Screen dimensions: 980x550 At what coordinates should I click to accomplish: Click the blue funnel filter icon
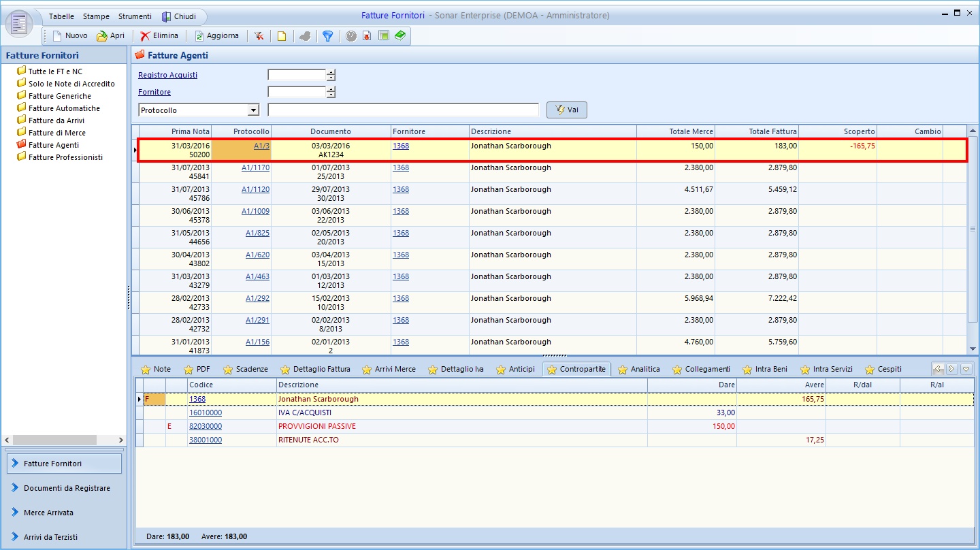[327, 36]
